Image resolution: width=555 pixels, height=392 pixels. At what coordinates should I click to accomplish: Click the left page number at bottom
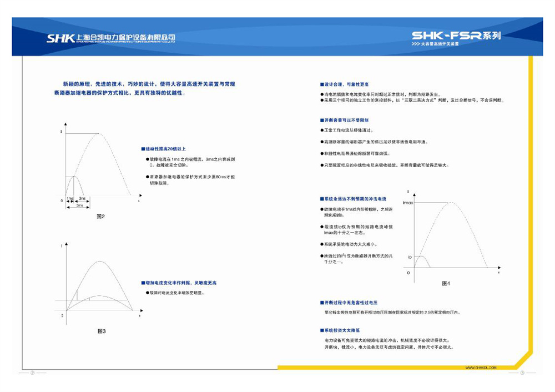(33, 373)
